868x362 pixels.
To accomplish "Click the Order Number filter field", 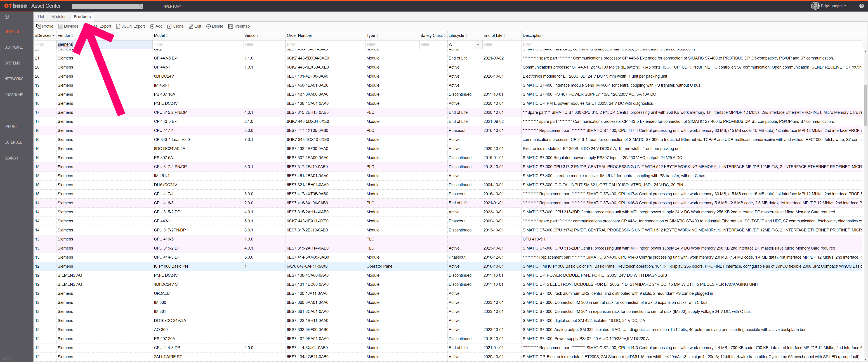I will [x=325, y=44].
